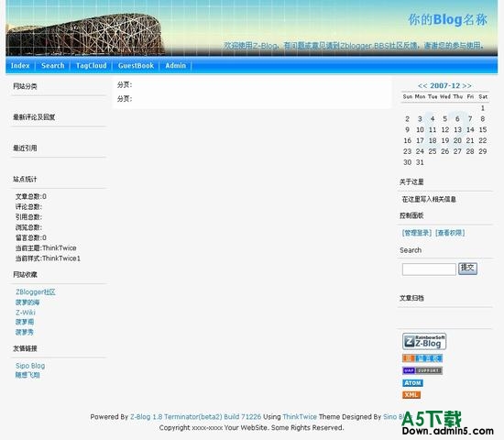Click the ATOM feed badge
This screenshot has height=440, width=504.
pyautogui.click(x=412, y=383)
